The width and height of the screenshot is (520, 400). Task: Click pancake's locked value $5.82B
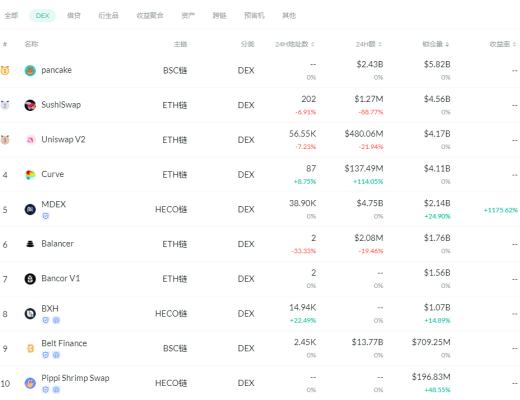(437, 64)
